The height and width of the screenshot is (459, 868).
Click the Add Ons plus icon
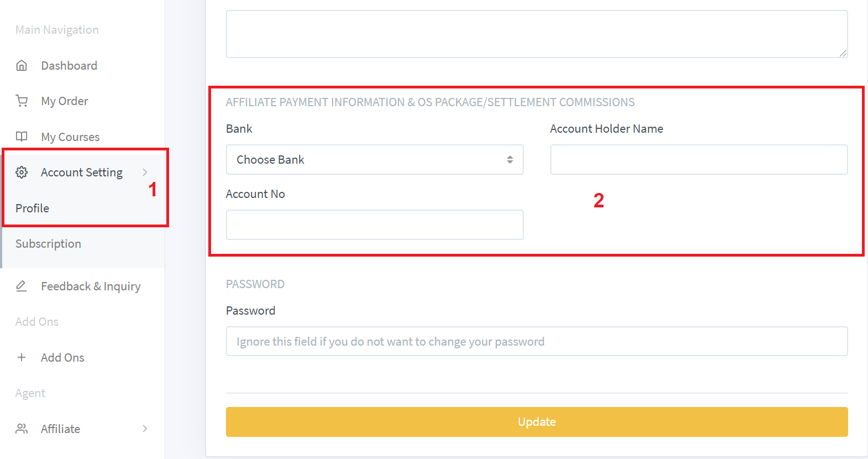(x=22, y=357)
